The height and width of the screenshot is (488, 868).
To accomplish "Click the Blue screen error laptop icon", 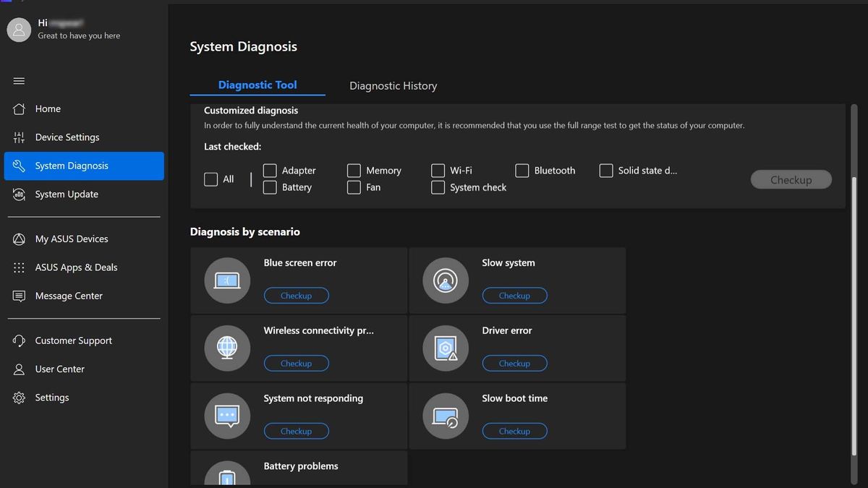I will [227, 281].
